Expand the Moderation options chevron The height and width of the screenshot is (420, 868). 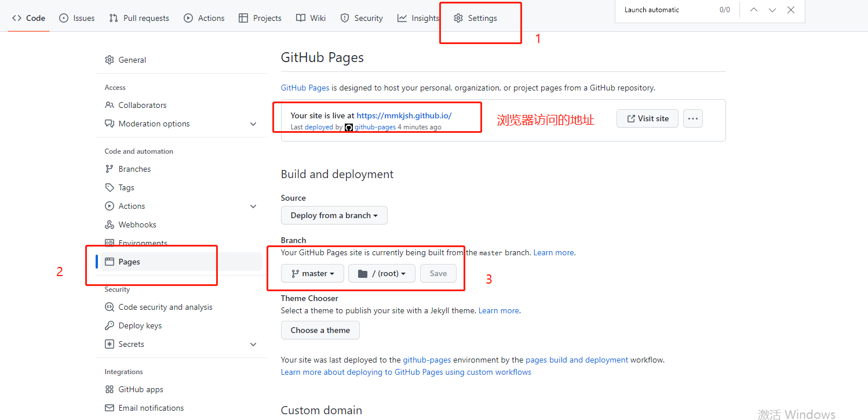[253, 124]
